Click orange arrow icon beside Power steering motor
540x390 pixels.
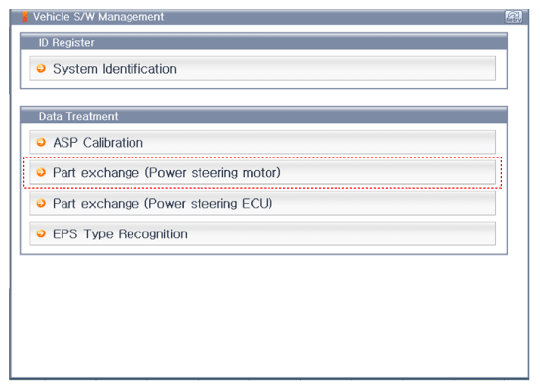coord(41,172)
